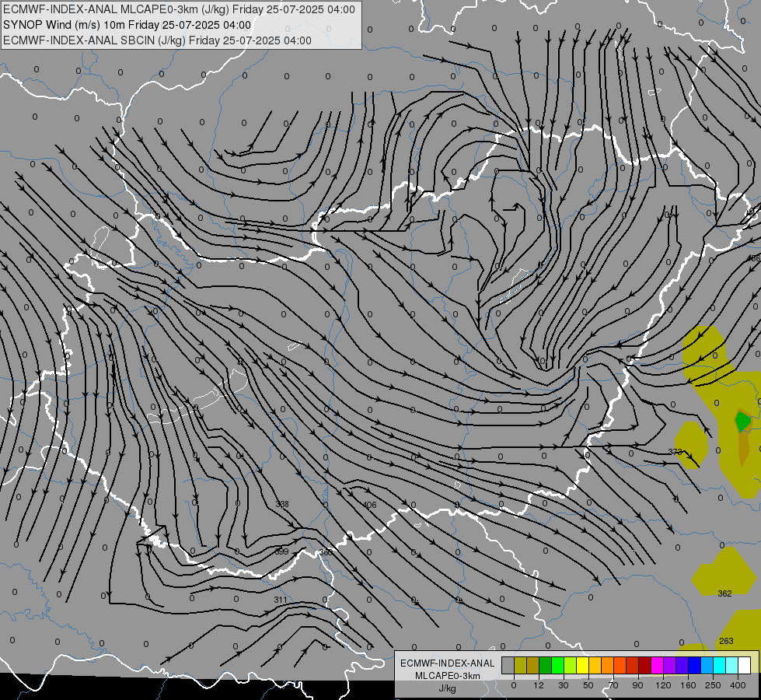Click the deep blue legend swatch
The height and width of the screenshot is (700, 761).
click(695, 666)
